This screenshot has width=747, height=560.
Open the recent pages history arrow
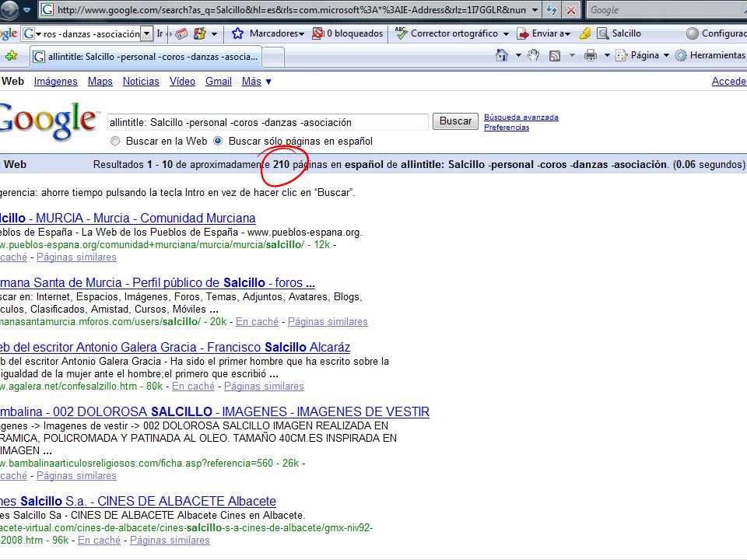coord(27,9)
